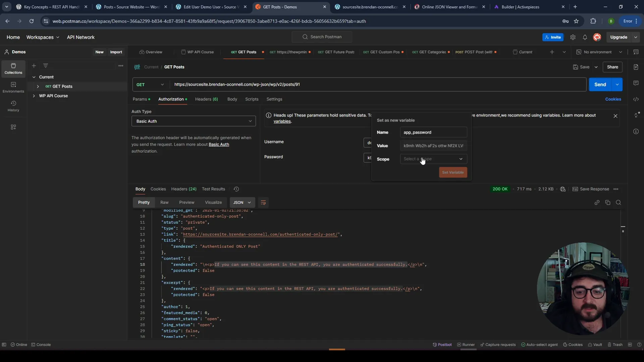Viewport: 644px width, 362px height.
Task: Open the documentation icon in right sidebar
Action: click(x=636, y=67)
